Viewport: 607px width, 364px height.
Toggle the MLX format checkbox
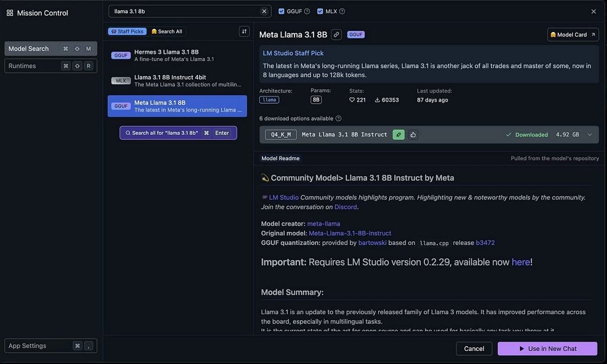(x=320, y=11)
